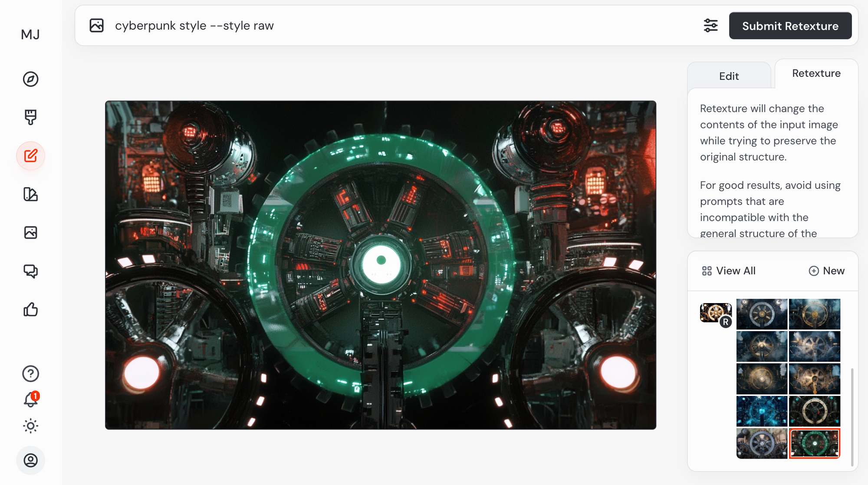Open the prompt settings sliders icon
The image size is (868, 485).
[x=710, y=26]
